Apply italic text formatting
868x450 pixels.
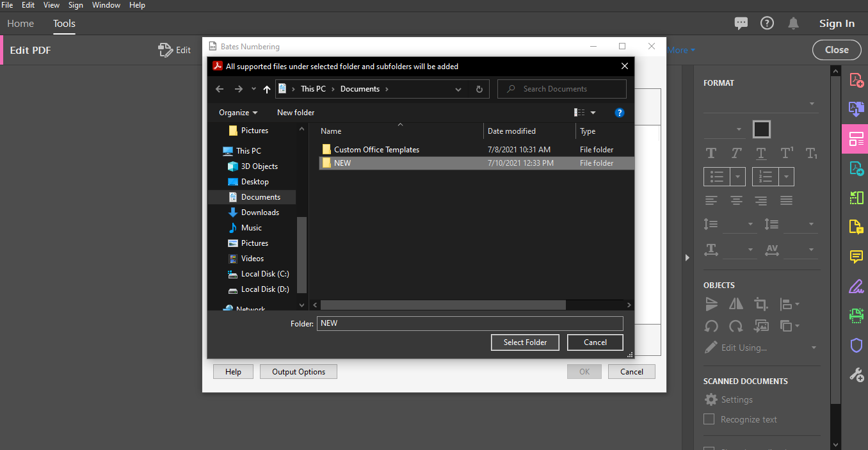735,153
